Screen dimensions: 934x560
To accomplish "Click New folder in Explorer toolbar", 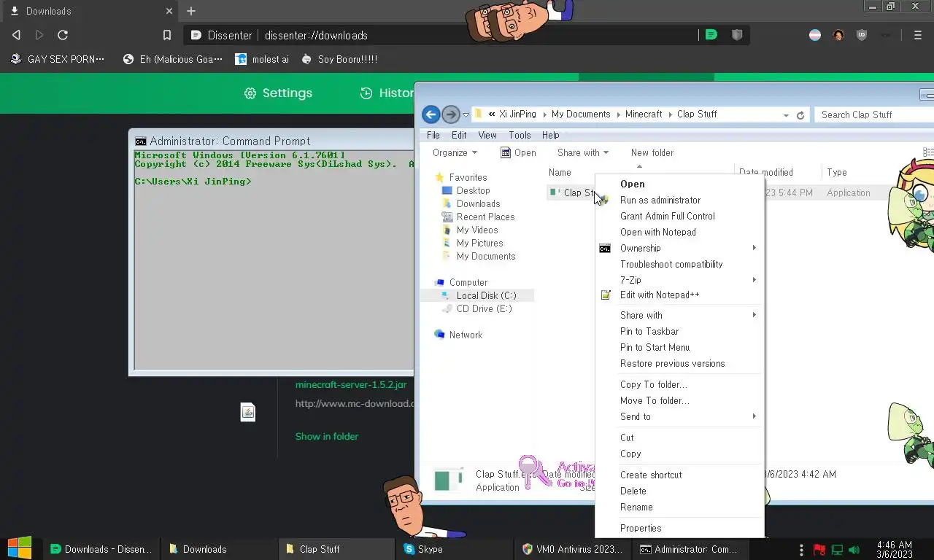I will pos(652,153).
